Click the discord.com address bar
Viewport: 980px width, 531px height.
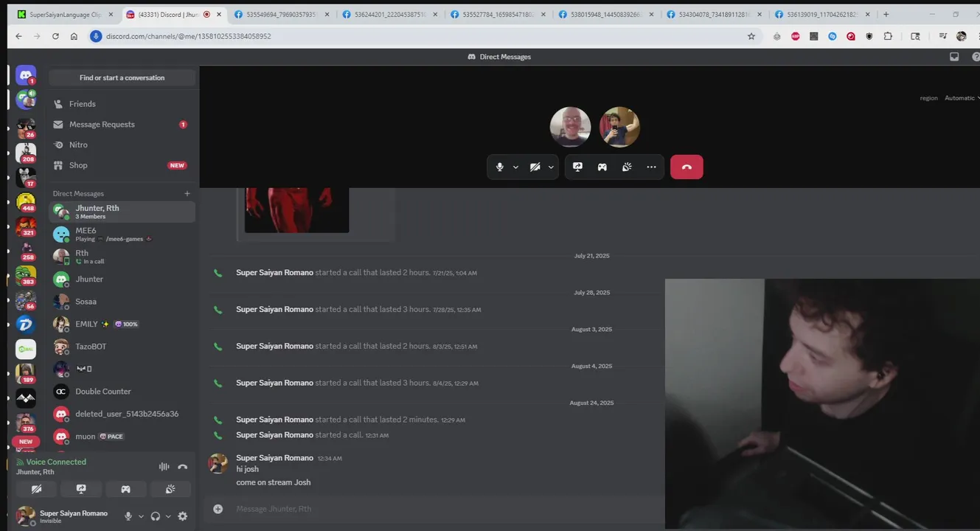click(x=420, y=36)
